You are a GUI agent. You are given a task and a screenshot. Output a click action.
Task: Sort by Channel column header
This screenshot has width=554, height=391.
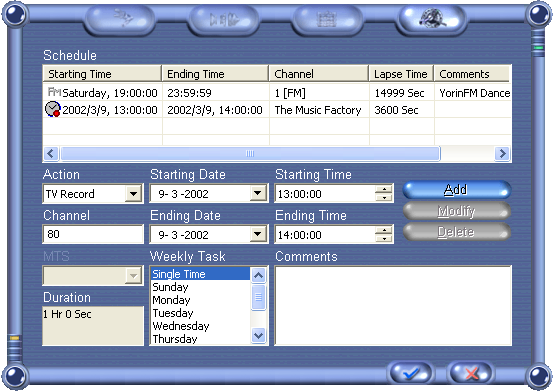pos(319,74)
